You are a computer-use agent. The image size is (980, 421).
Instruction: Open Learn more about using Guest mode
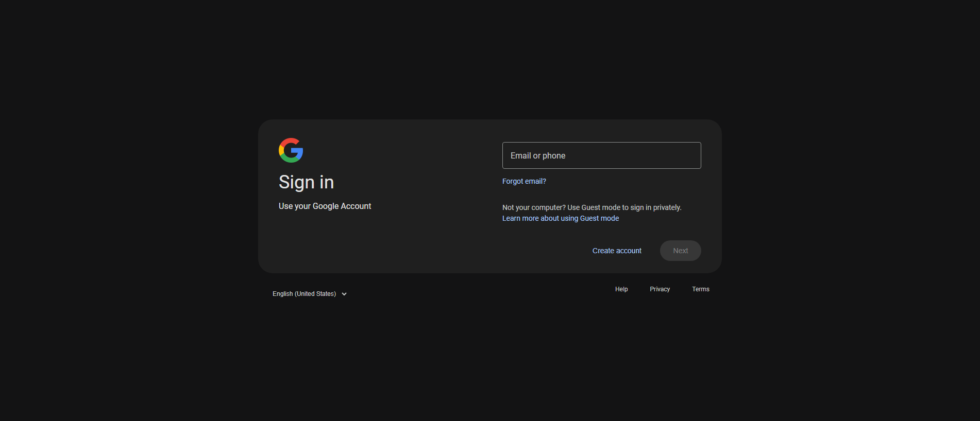pyautogui.click(x=561, y=218)
